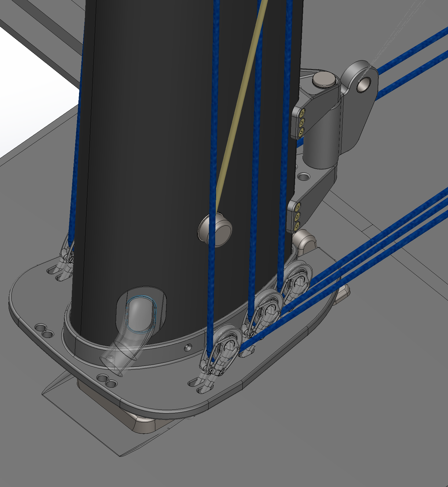Click the transparent elbow tube at mast base
This screenshot has width=448, height=487.
tap(129, 338)
